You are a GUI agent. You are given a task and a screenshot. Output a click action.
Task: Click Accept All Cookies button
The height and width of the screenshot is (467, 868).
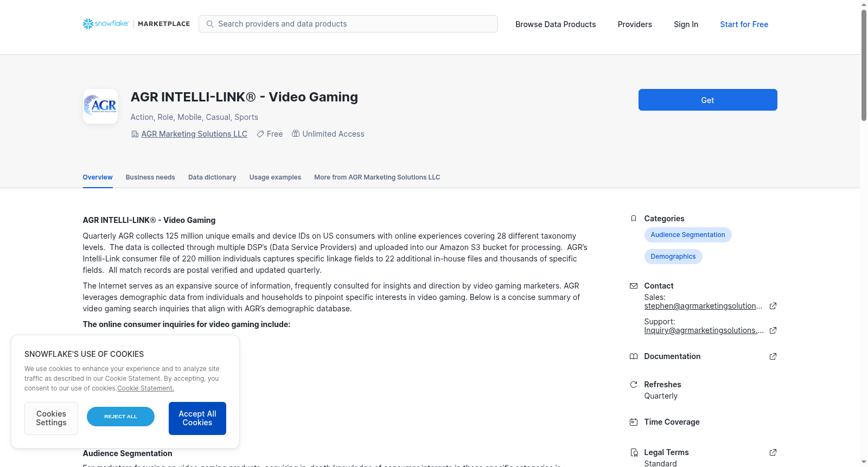tap(197, 418)
